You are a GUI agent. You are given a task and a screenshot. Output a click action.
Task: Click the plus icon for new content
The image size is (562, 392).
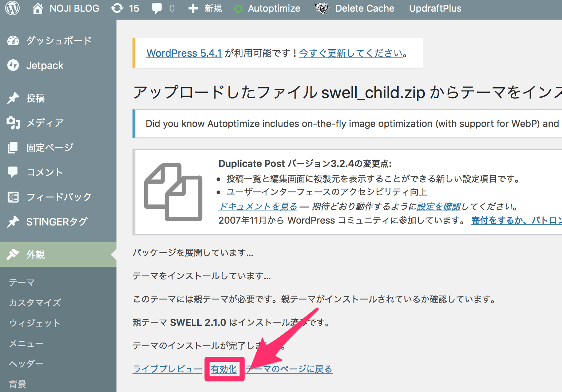pos(193,8)
